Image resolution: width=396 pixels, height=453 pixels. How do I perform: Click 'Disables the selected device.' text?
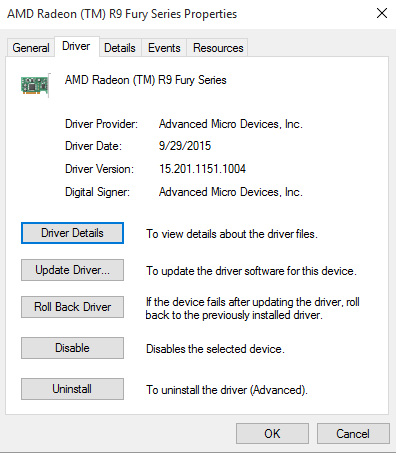215,349
